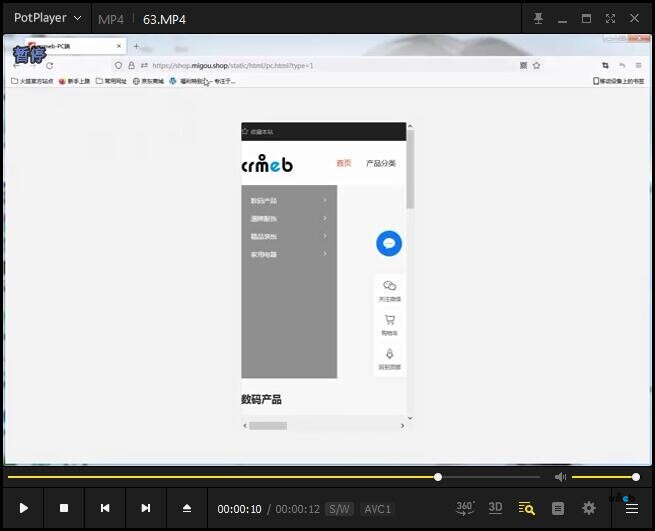Skip to next file
Screen dimensions: 655x531
(145, 508)
